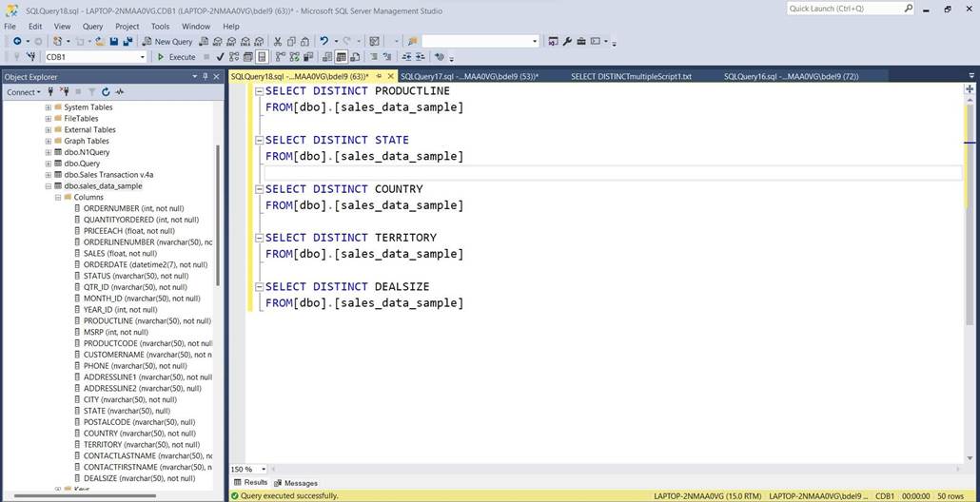Click the Execute query button
The height and width of the screenshot is (502, 980).
[x=176, y=57]
